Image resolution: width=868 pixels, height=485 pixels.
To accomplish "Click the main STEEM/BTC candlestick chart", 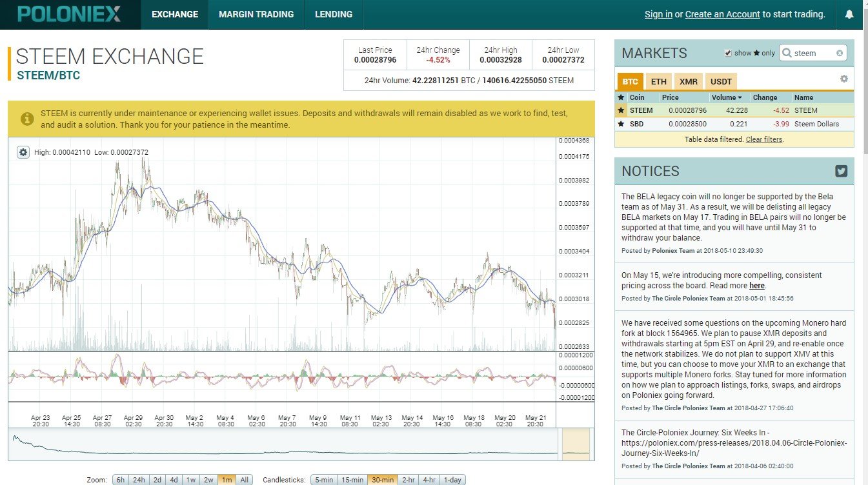I will pyautogui.click(x=282, y=244).
